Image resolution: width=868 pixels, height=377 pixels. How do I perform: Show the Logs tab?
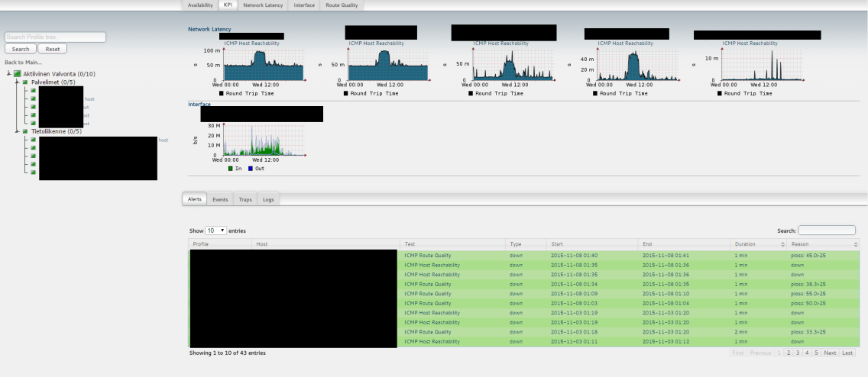pyautogui.click(x=268, y=199)
